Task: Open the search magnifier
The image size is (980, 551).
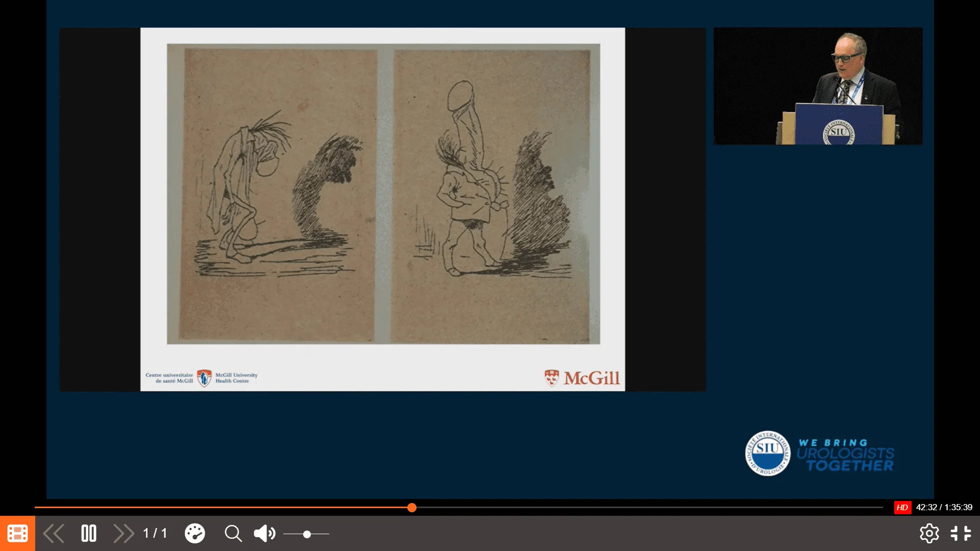Action: [233, 534]
